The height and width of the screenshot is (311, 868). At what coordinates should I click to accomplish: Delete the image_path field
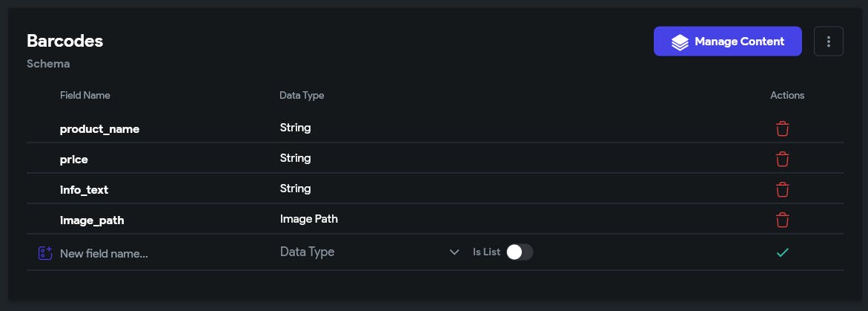click(782, 220)
